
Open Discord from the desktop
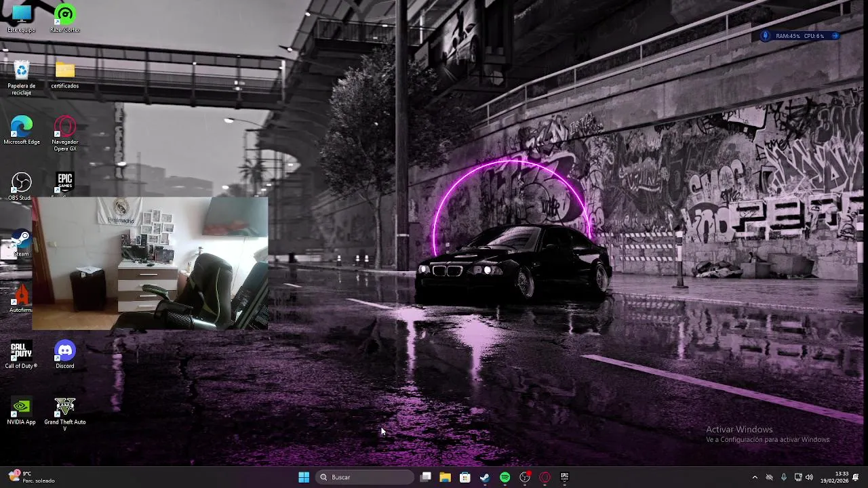pos(65,355)
